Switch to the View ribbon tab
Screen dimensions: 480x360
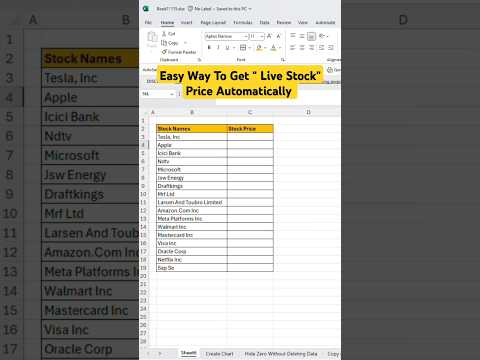pos(303,22)
